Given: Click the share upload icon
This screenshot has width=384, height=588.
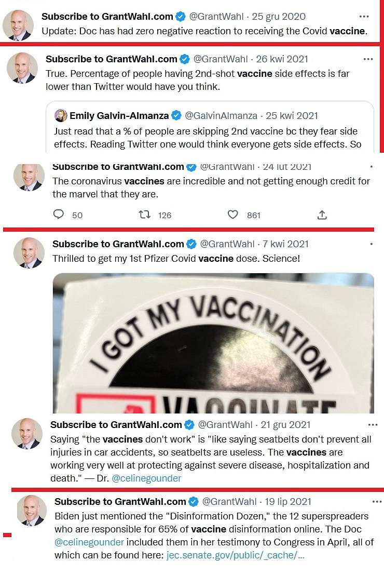Looking at the screenshot, I should coord(322,215).
